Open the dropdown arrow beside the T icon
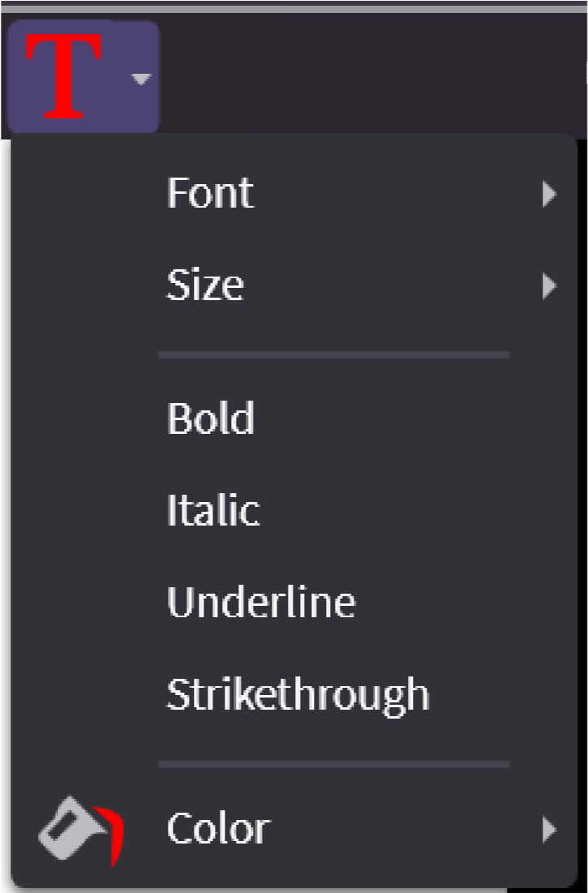Screen dimensions: 588x893 tap(141, 79)
